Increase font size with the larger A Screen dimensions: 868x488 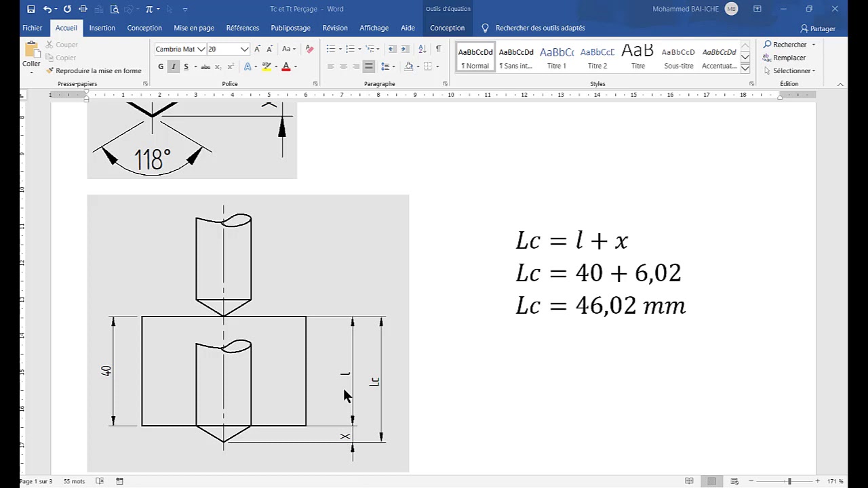pos(258,49)
